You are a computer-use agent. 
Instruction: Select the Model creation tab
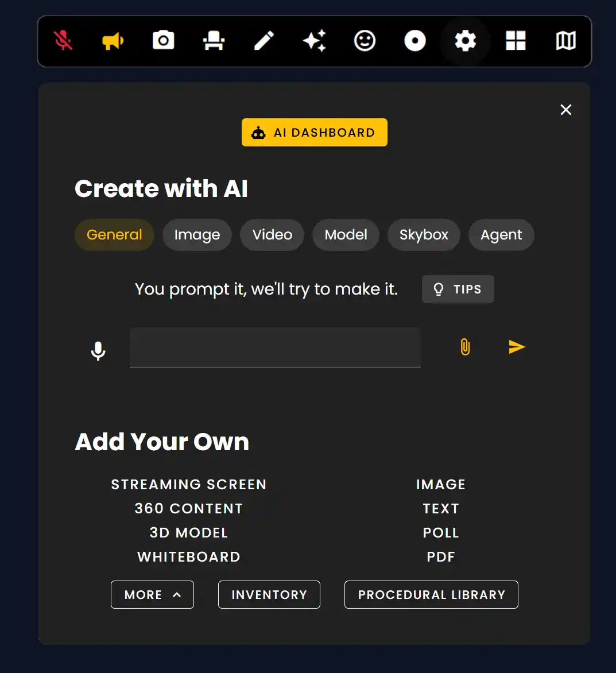coord(346,235)
